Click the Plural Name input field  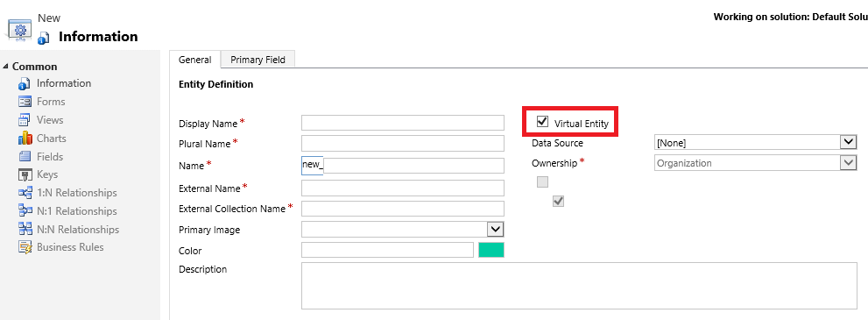pos(402,144)
